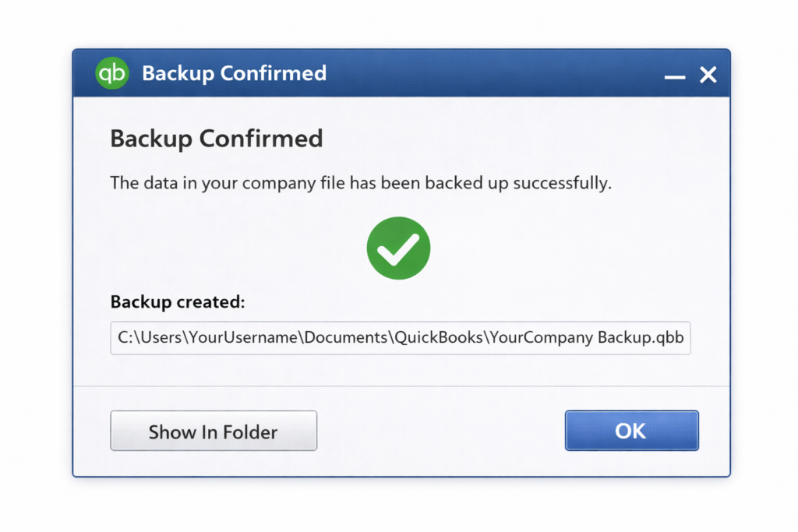Screen dimensions: 798x532
Task: Select the qb circle badge in title bar
Action: (111, 73)
